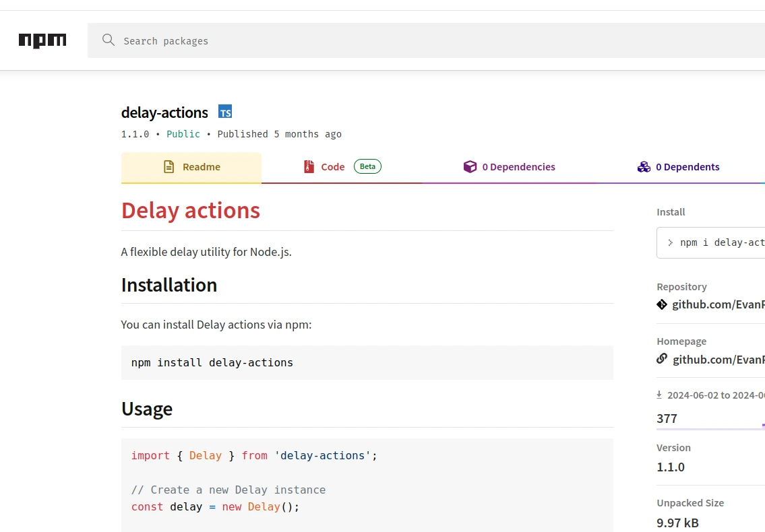Click the const delay = new Delay() line

[x=215, y=506]
